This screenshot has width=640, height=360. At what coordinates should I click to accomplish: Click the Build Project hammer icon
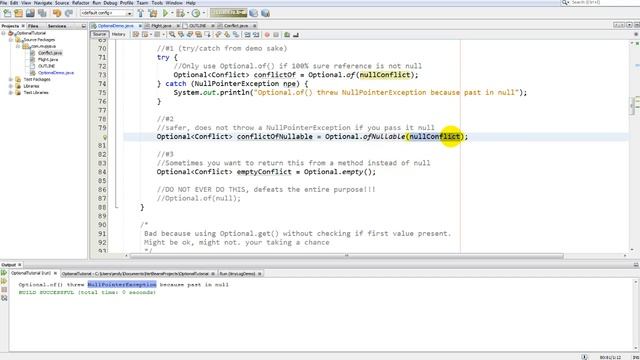point(141,13)
